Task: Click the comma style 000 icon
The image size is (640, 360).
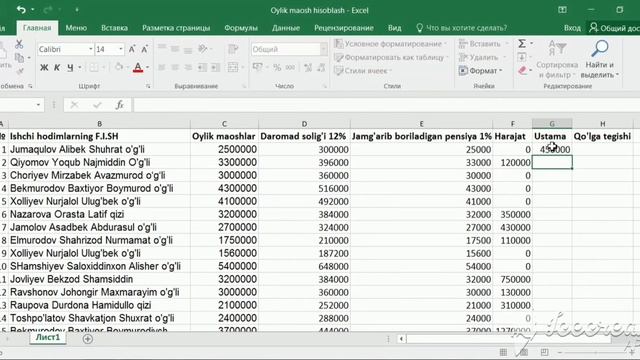Action: (290, 67)
